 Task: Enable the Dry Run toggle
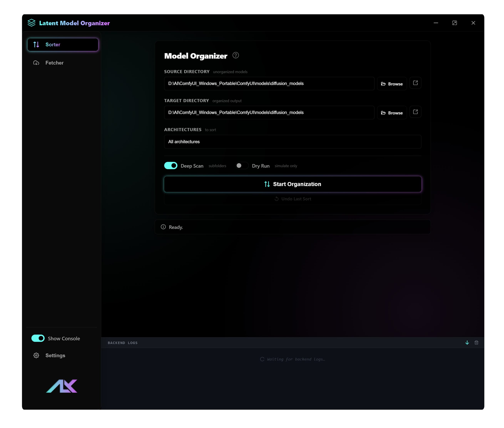[242, 166]
